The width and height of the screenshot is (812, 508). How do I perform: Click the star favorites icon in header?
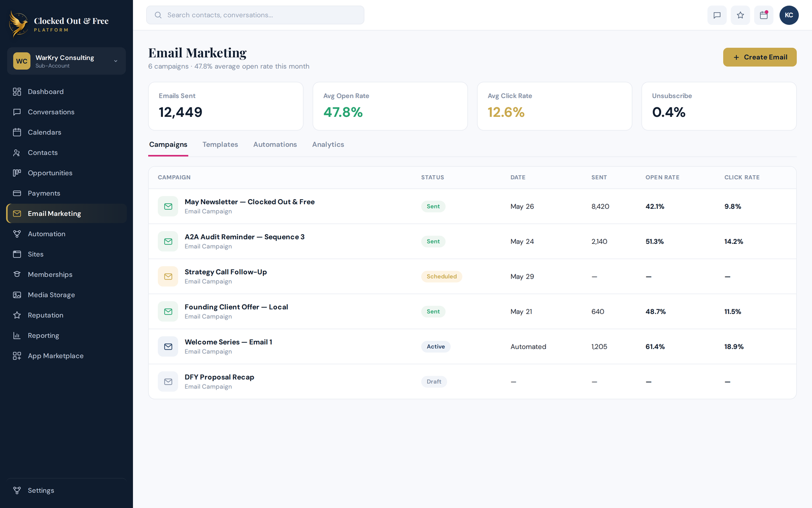pyautogui.click(x=740, y=15)
